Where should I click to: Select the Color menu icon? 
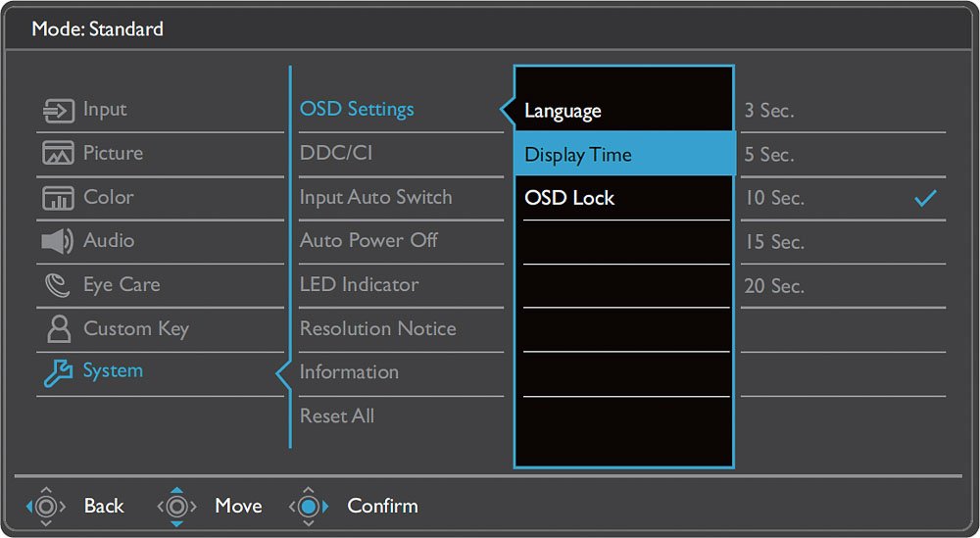[58, 198]
